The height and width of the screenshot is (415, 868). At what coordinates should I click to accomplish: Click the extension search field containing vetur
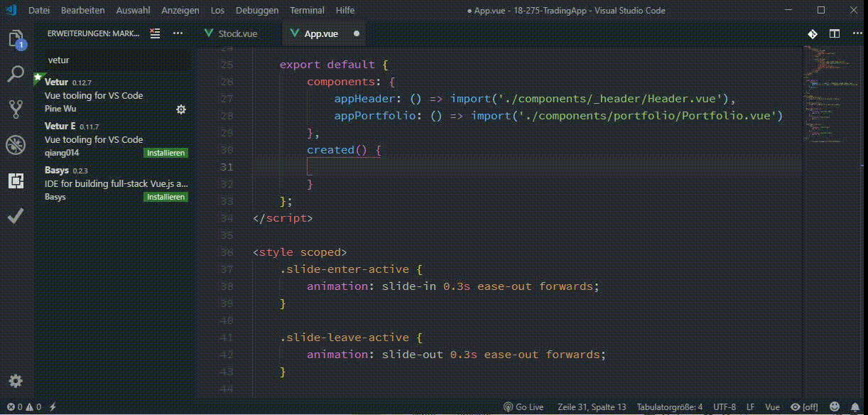pos(117,60)
